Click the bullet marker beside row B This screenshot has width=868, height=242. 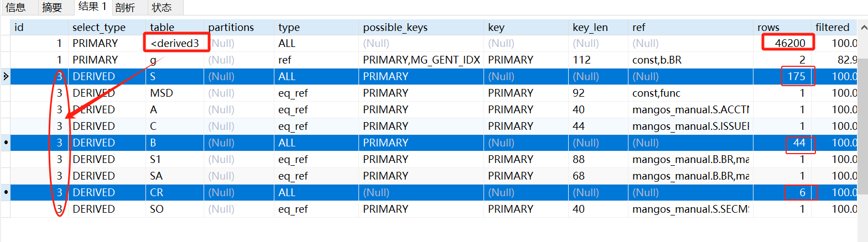[6, 143]
